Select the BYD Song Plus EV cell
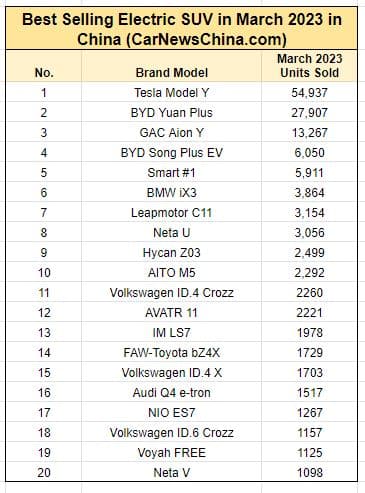365x493 pixels. (x=171, y=152)
